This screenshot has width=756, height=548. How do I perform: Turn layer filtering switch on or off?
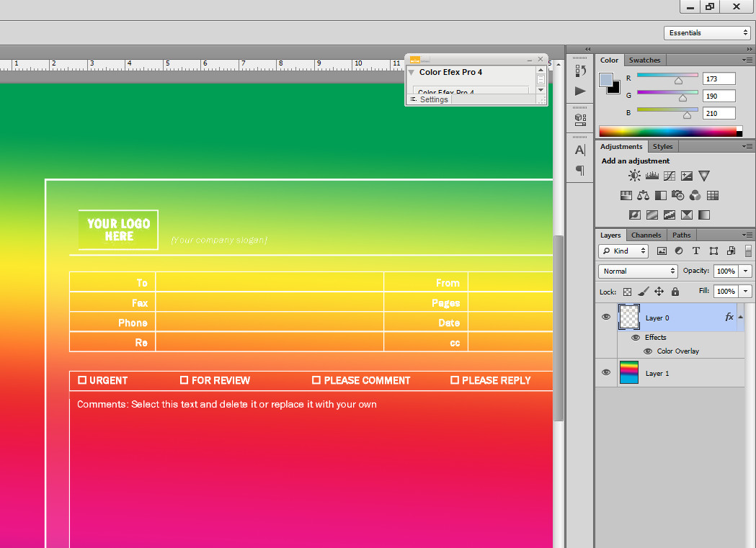(x=748, y=251)
